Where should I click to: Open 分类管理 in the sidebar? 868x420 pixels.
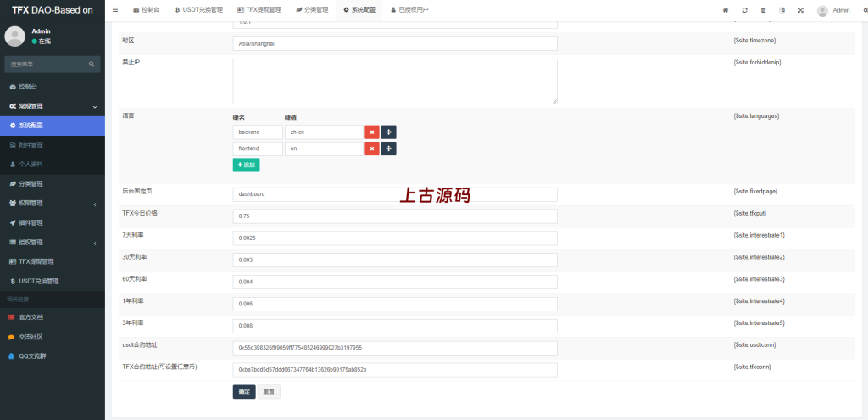coord(53,184)
